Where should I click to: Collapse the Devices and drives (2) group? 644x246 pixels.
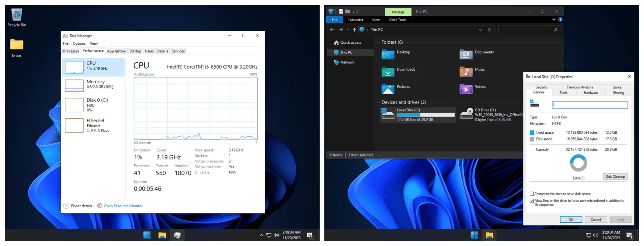pyautogui.click(x=379, y=102)
